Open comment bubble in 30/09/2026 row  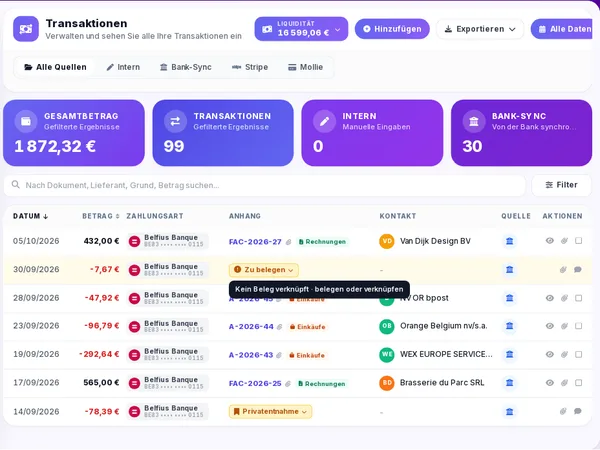(578, 270)
